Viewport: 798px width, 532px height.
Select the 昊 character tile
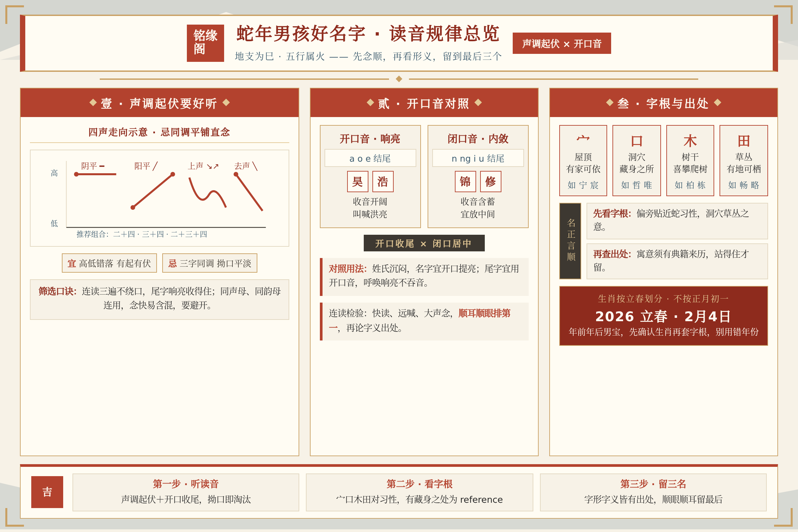pos(358,182)
